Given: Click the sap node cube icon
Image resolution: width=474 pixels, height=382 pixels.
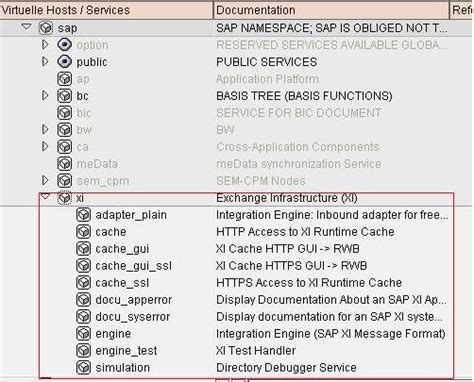Looking at the screenshot, I should tap(46, 28).
